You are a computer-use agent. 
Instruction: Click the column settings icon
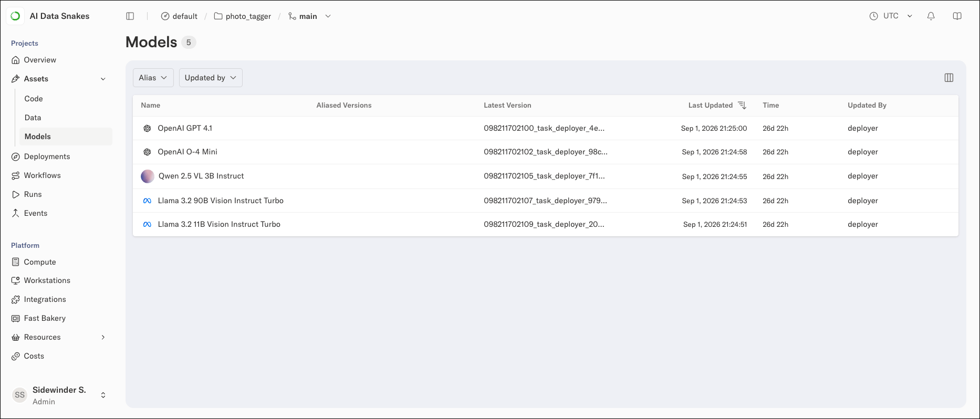pos(949,78)
